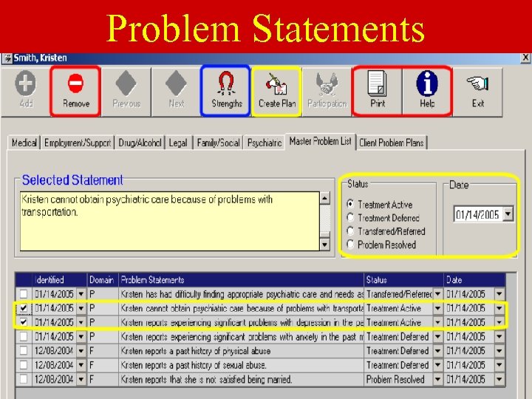The height and width of the screenshot is (399, 532).
Task: Check the physical abuse history row checkbox
Action: point(24,350)
